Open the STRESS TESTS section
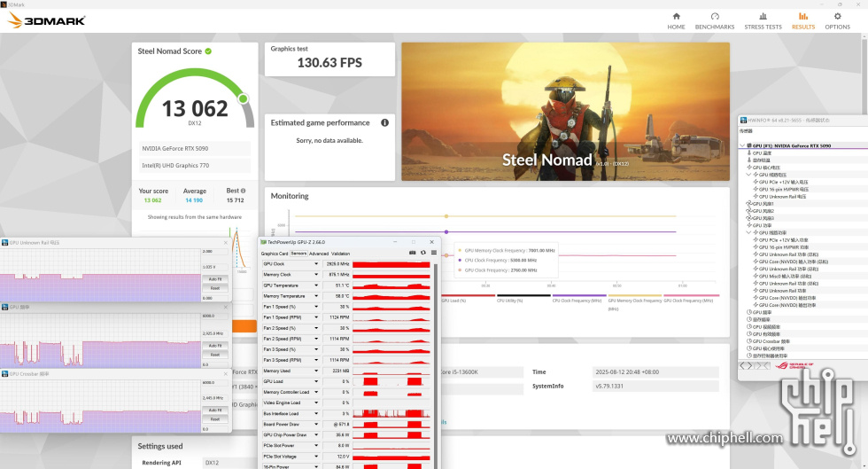868x469 pixels. click(763, 21)
